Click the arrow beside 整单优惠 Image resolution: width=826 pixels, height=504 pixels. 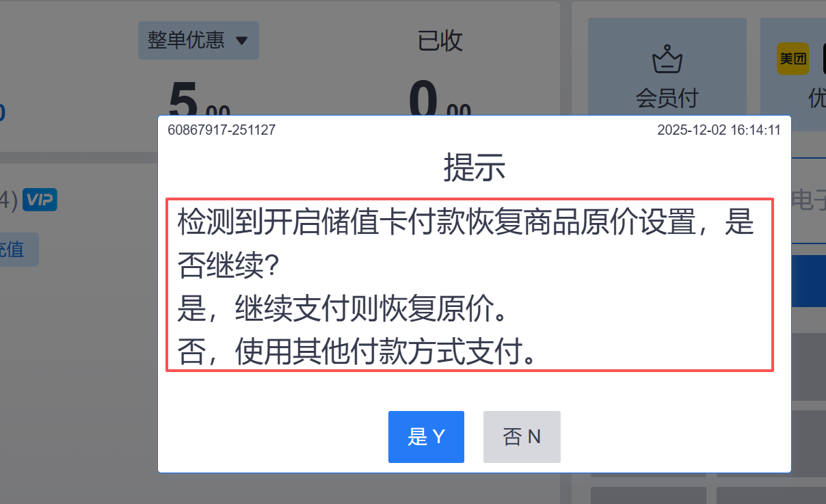point(241,41)
